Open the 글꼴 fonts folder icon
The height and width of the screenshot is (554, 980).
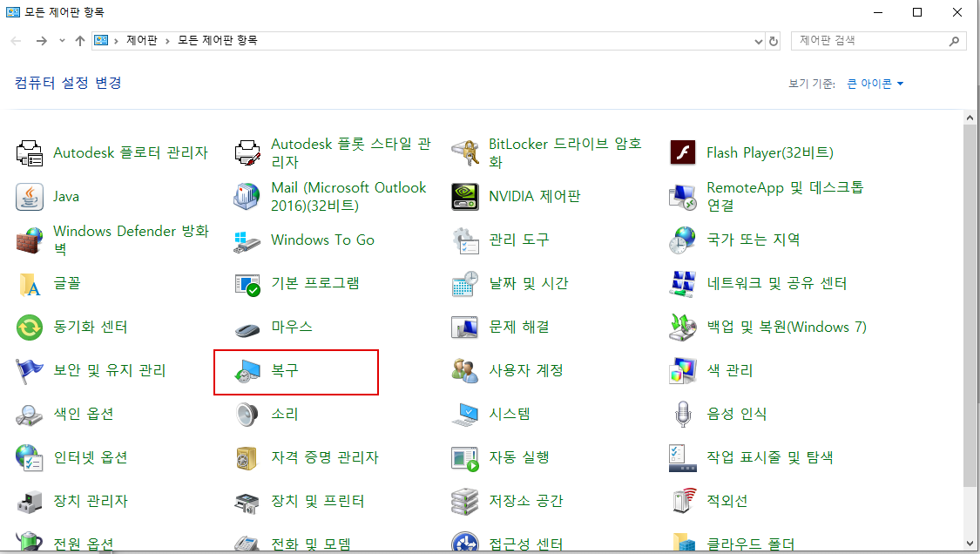pyautogui.click(x=30, y=284)
